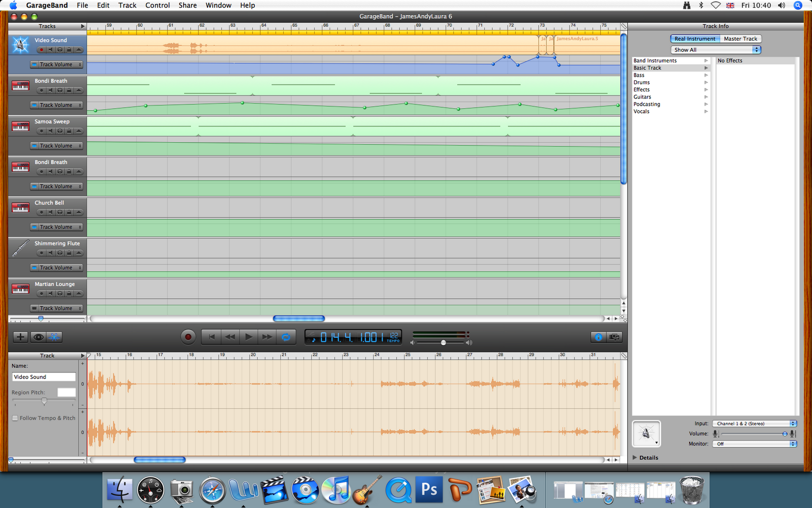Click the tempo display in the time LCD
812x508 pixels.
[x=393, y=337]
